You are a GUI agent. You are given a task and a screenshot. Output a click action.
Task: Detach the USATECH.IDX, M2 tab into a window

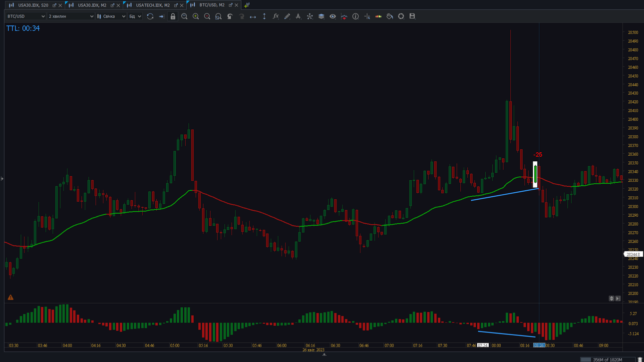(x=176, y=5)
